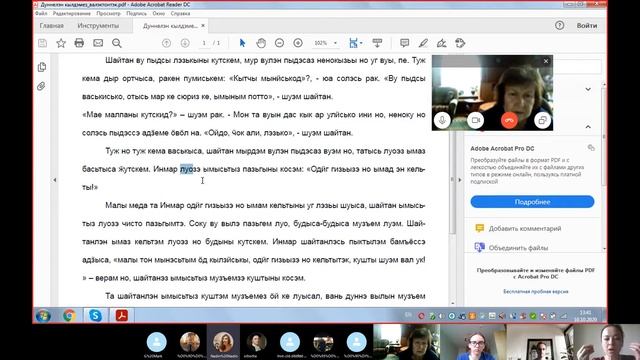Open Бесплатная пробная версия link

coord(536,291)
